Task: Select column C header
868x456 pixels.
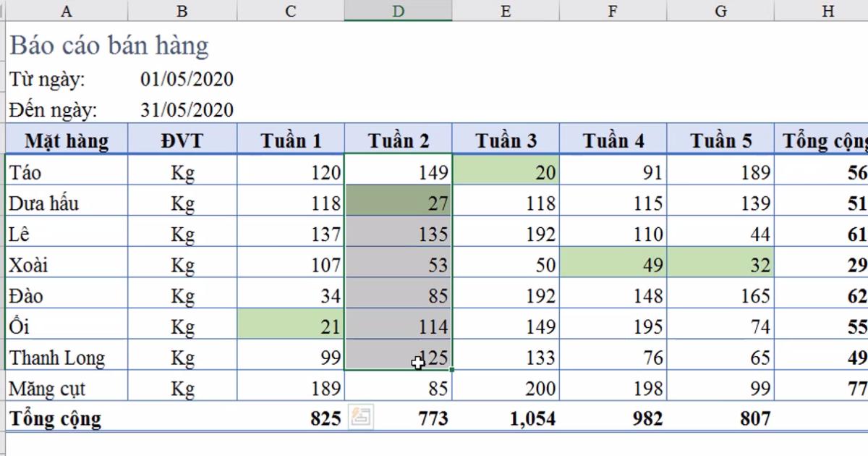Action: [291, 10]
